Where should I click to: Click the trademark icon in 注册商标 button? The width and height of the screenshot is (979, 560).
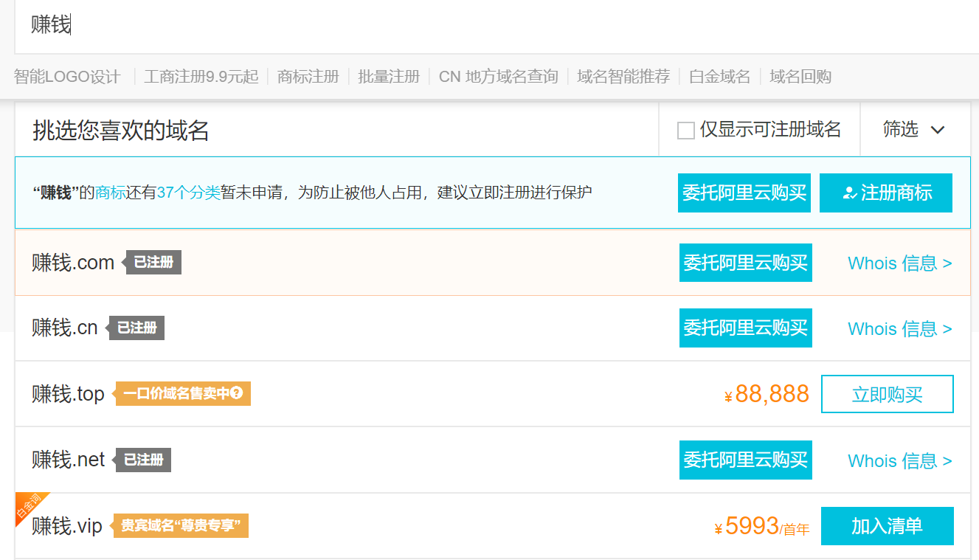click(850, 193)
